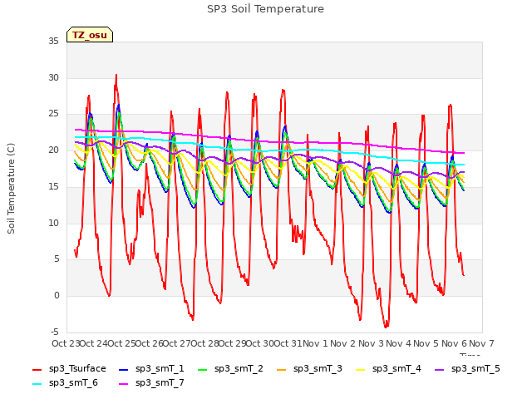Click the Nov 7 x-axis tick label
The height and width of the screenshot is (399, 532).
click(481, 343)
